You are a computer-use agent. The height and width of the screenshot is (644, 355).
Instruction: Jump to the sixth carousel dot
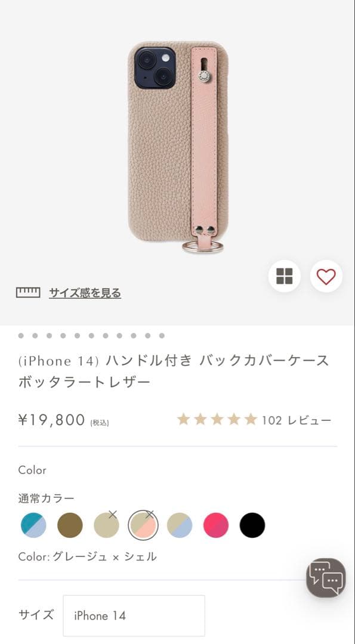click(91, 336)
